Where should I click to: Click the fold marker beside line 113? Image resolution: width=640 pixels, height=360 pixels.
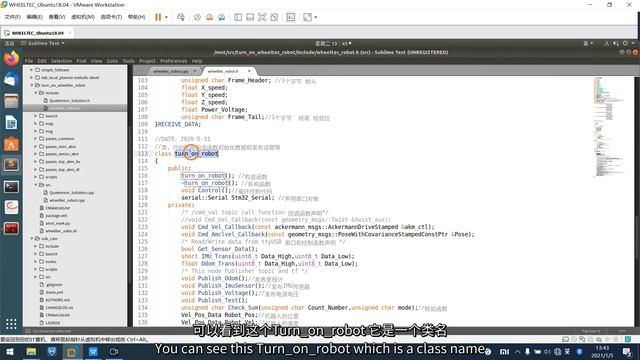pos(151,154)
